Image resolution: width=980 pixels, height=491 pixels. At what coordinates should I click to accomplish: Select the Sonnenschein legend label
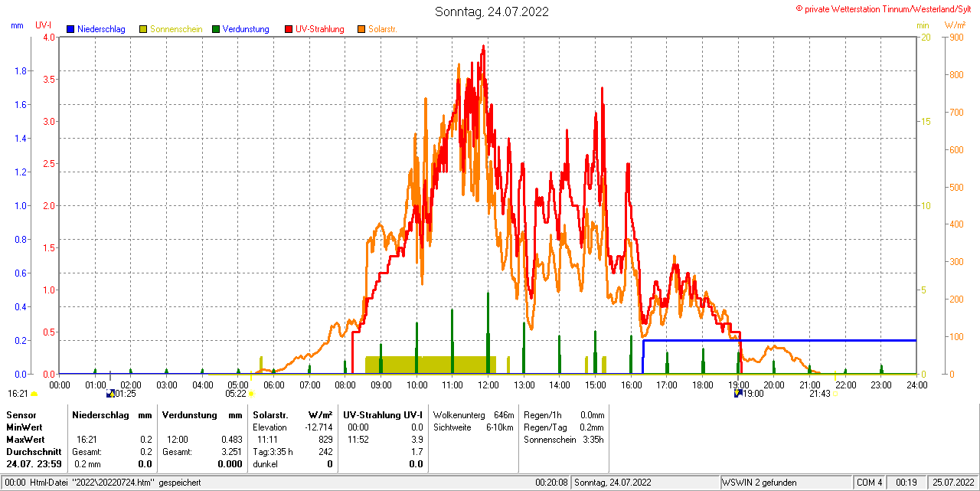(176, 29)
